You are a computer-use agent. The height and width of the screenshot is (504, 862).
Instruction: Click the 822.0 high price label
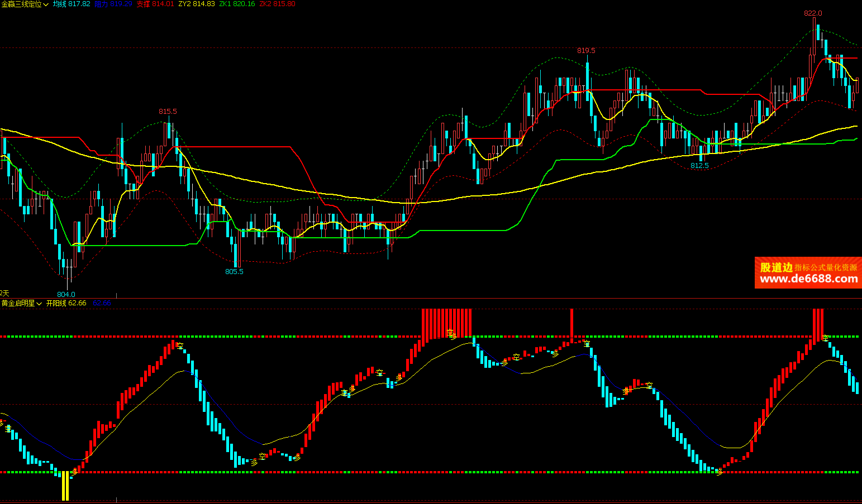(x=813, y=13)
